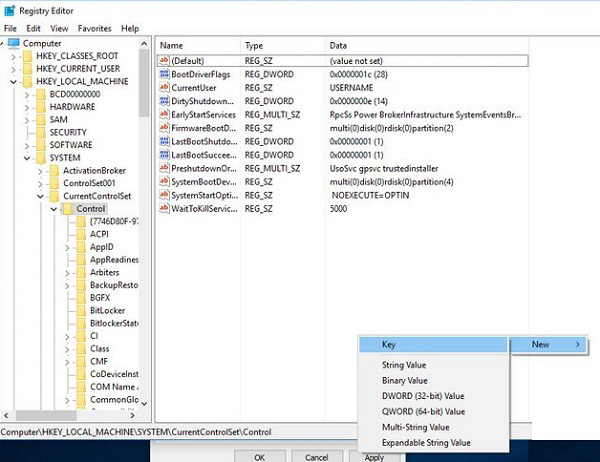Click the tree pane horizontal scrollbar thumb
This screenshot has height=462, width=600.
pos(46,415)
